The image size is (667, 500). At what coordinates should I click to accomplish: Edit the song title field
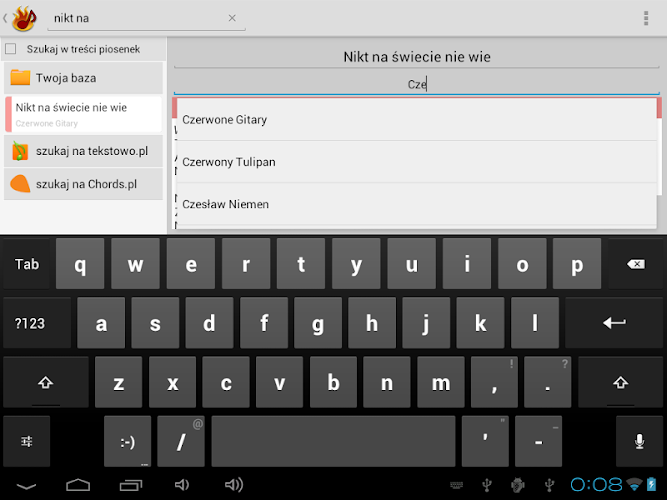(416, 57)
